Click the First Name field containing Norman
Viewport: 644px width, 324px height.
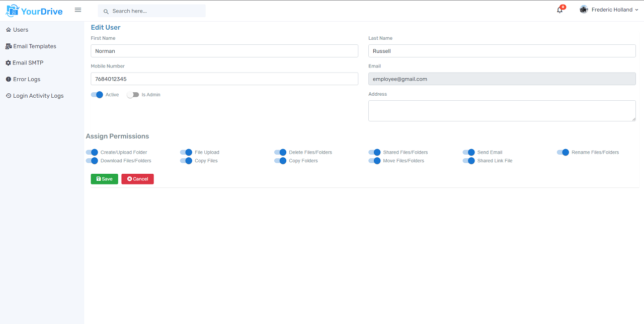point(224,51)
